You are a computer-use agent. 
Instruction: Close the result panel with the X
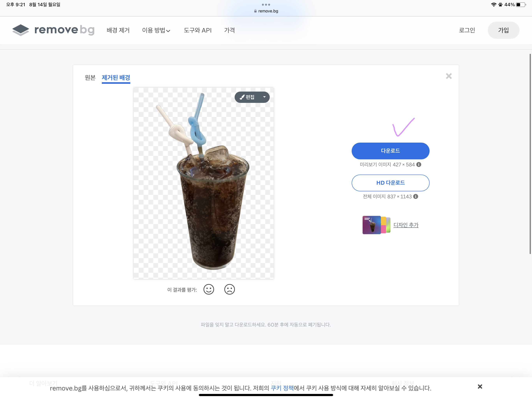449,76
